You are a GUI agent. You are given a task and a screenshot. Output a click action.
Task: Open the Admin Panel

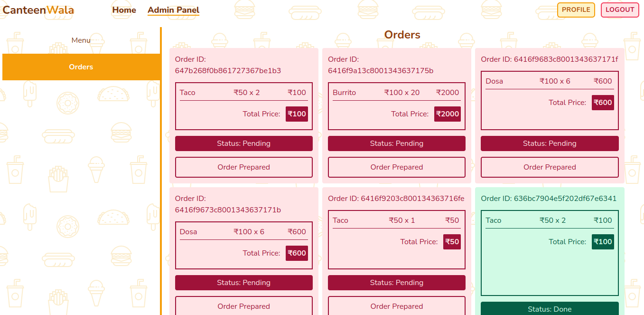click(173, 9)
